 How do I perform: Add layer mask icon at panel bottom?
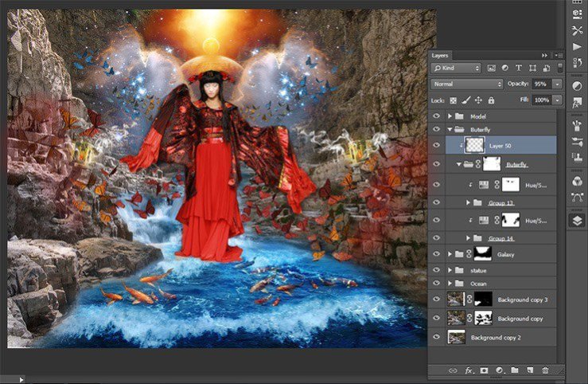point(484,370)
